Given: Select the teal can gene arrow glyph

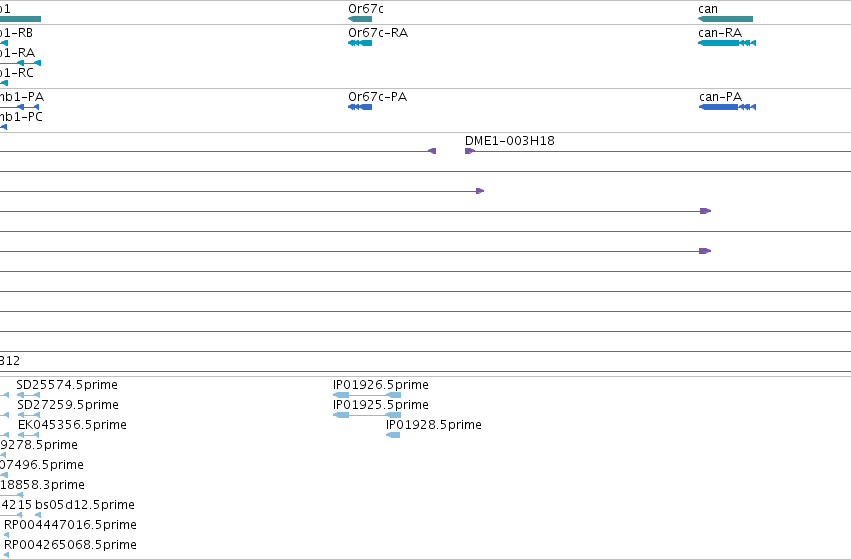Looking at the screenshot, I should 726,19.
